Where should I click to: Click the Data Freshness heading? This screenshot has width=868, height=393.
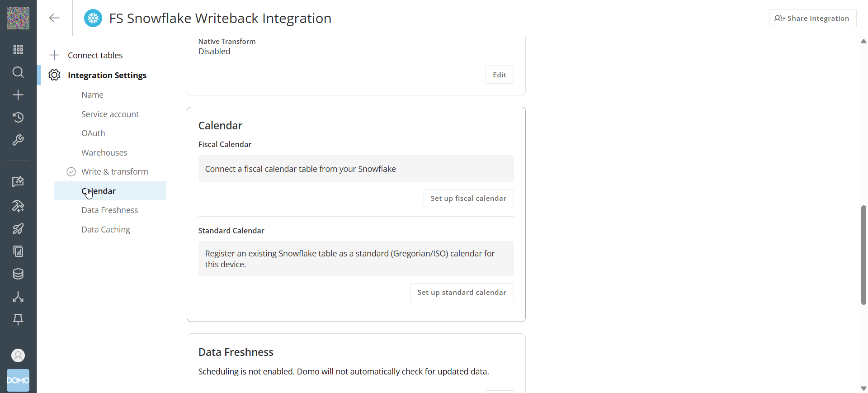(x=236, y=352)
